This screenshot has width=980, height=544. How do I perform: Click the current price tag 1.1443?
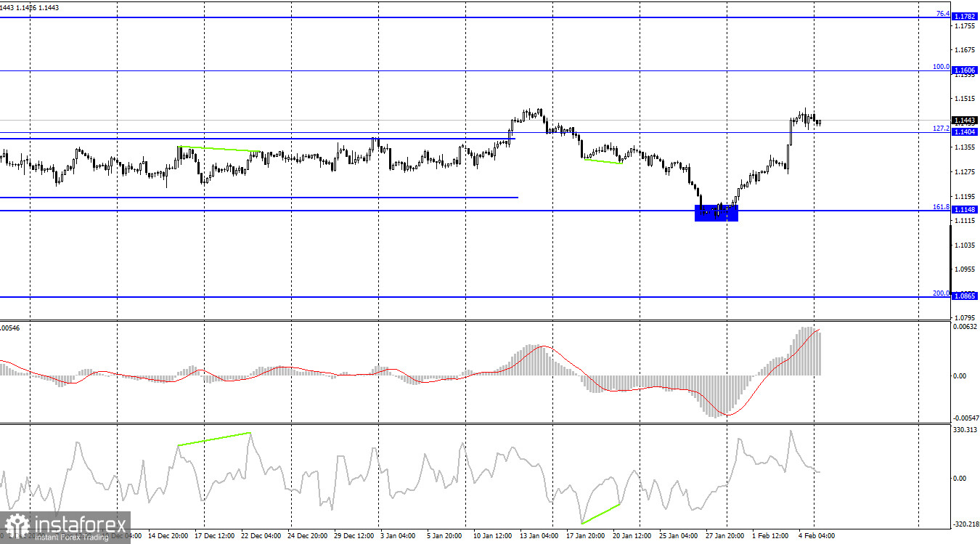[965, 120]
